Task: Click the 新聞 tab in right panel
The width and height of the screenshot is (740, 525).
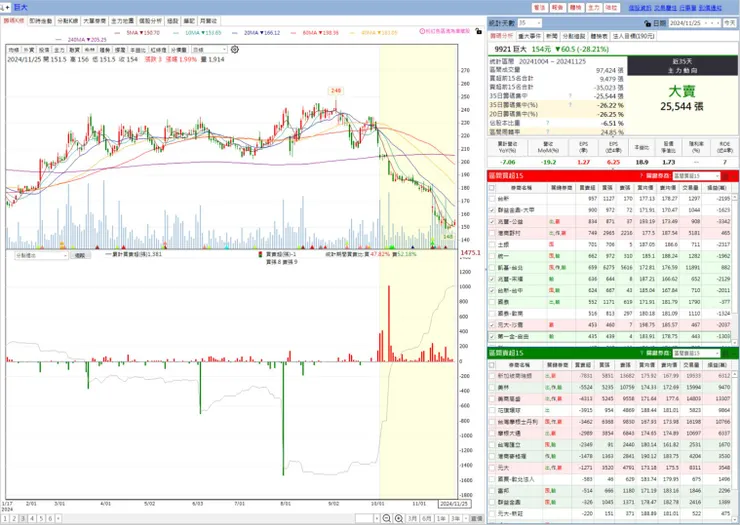Action: coord(552,36)
